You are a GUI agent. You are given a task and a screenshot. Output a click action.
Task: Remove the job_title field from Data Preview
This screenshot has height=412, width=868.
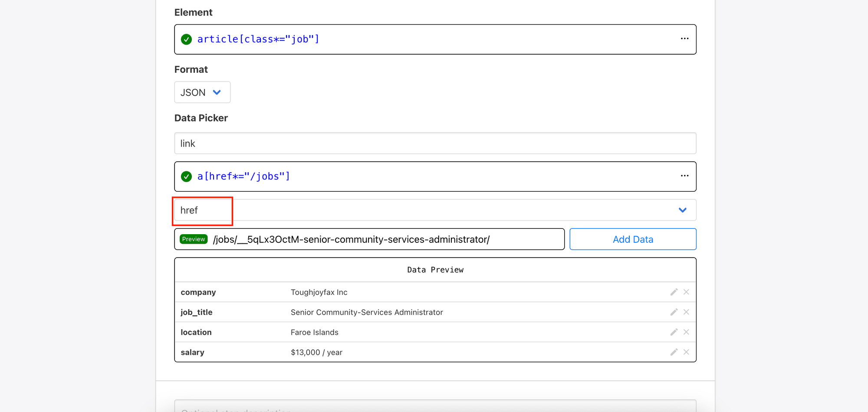point(687,312)
